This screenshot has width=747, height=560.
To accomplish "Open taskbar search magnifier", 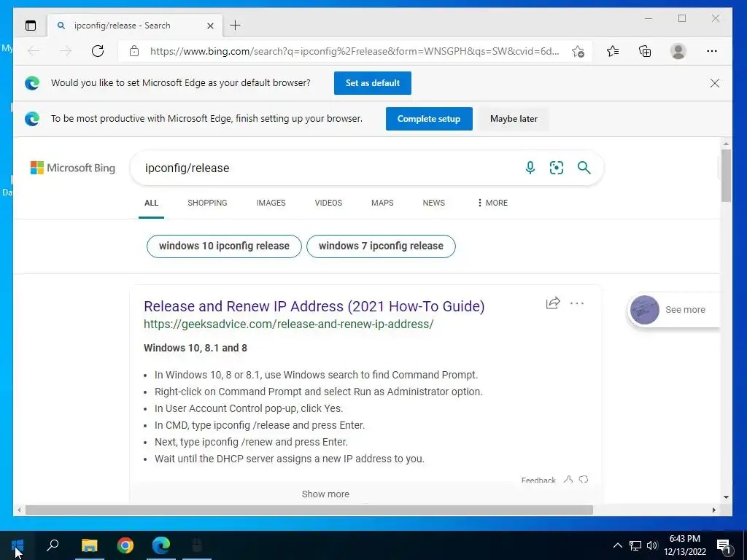I will 53,545.
